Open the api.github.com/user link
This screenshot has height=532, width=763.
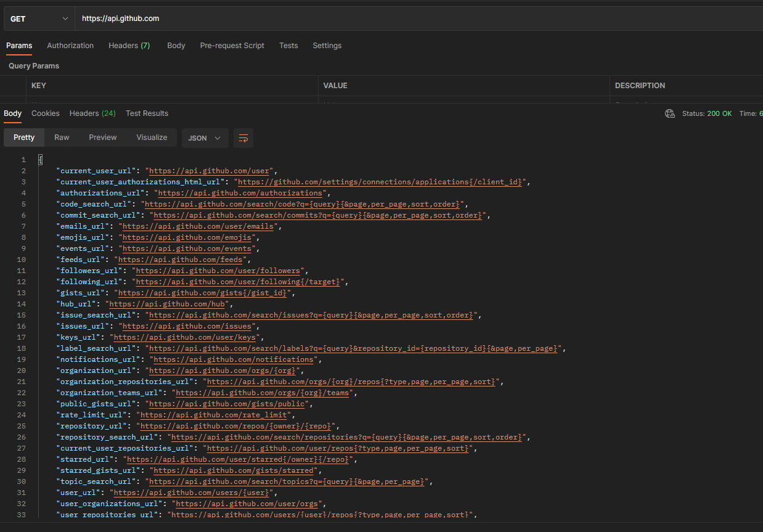click(210, 171)
